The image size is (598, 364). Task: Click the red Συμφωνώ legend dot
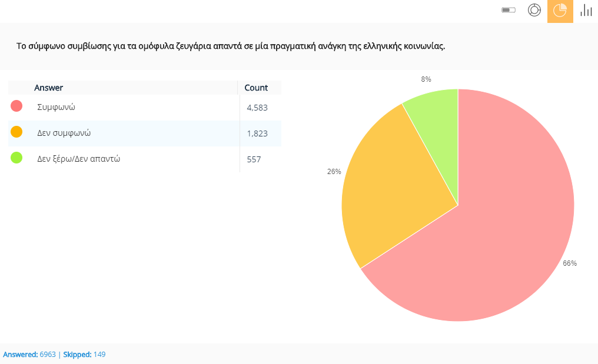(16, 106)
